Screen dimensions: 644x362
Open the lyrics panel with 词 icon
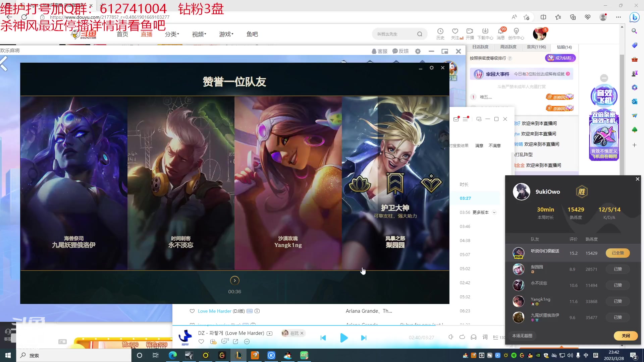pyautogui.click(x=485, y=337)
